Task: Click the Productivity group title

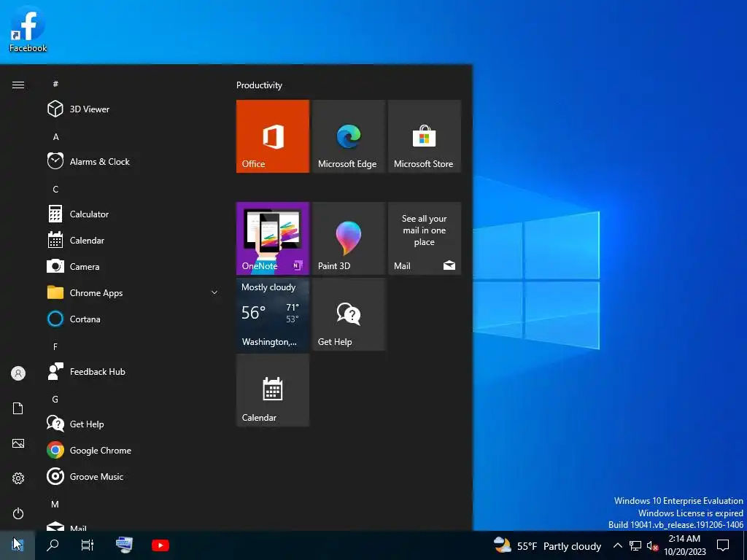Action: click(259, 85)
